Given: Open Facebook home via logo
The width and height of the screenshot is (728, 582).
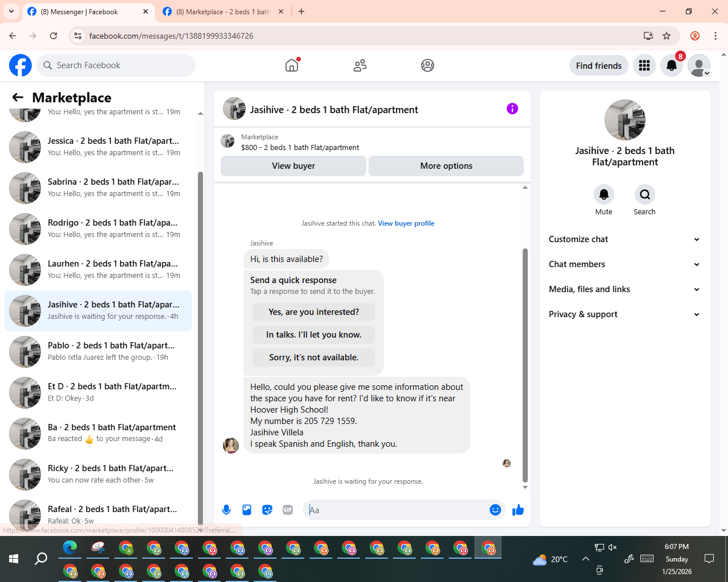Looking at the screenshot, I should [20, 65].
